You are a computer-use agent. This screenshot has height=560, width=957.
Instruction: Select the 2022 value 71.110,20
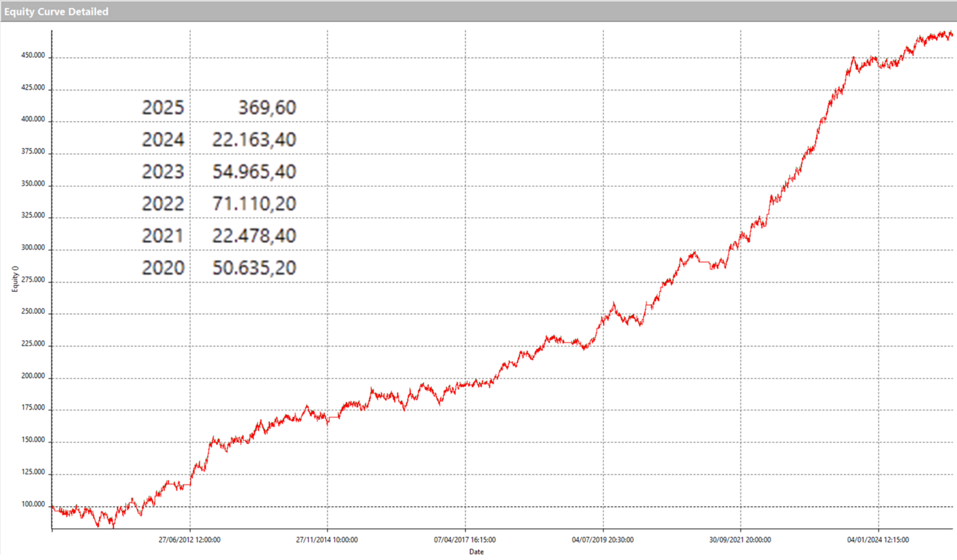[x=254, y=204]
